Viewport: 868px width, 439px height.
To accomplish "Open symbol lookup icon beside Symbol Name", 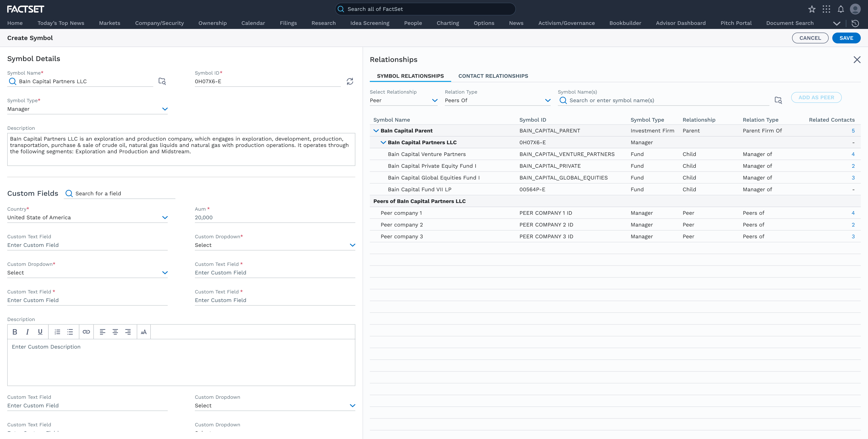I will pos(162,81).
